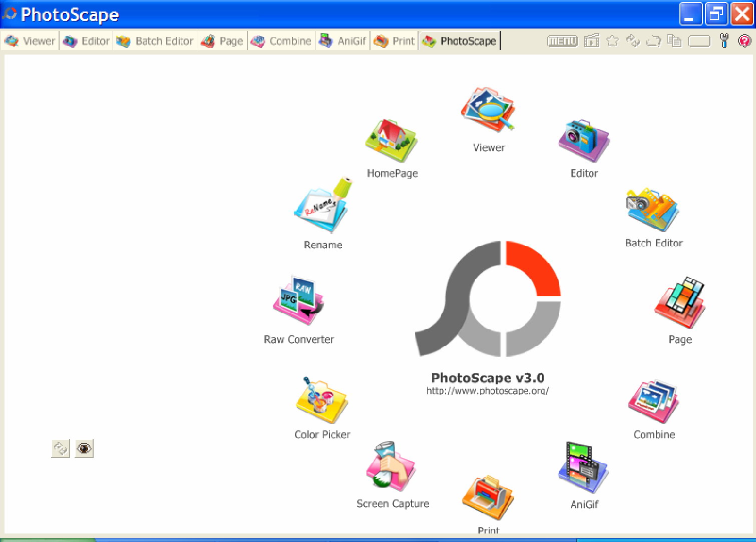This screenshot has width=756, height=542.
Task: Open the Color Picker paint icon
Action: [x=322, y=400]
